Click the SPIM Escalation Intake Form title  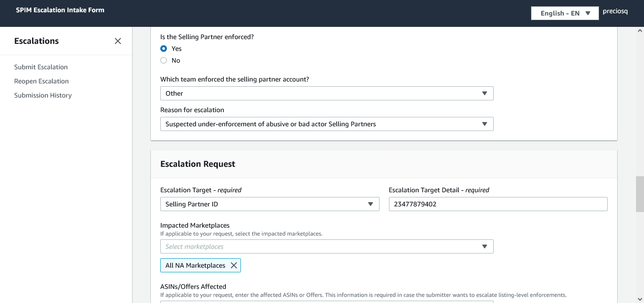tap(60, 10)
